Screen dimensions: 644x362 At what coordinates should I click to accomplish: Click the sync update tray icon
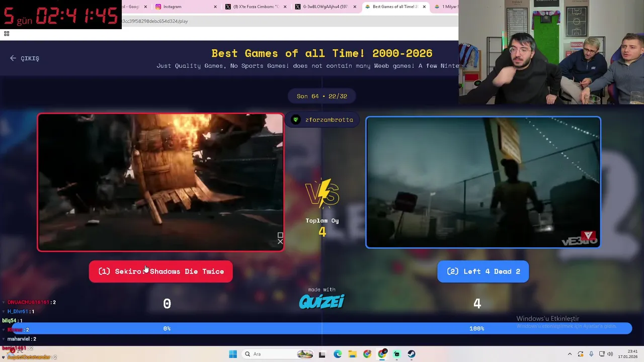point(581,354)
